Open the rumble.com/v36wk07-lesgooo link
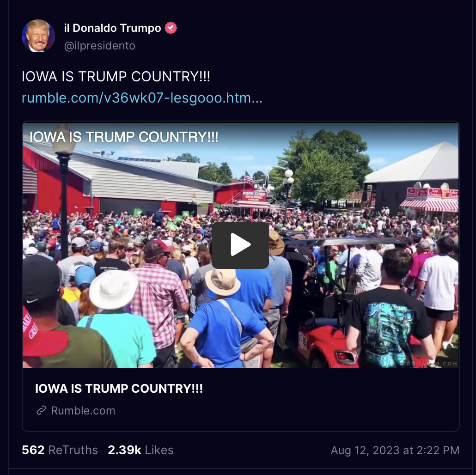Image resolution: width=476 pixels, height=475 pixels. [x=142, y=98]
